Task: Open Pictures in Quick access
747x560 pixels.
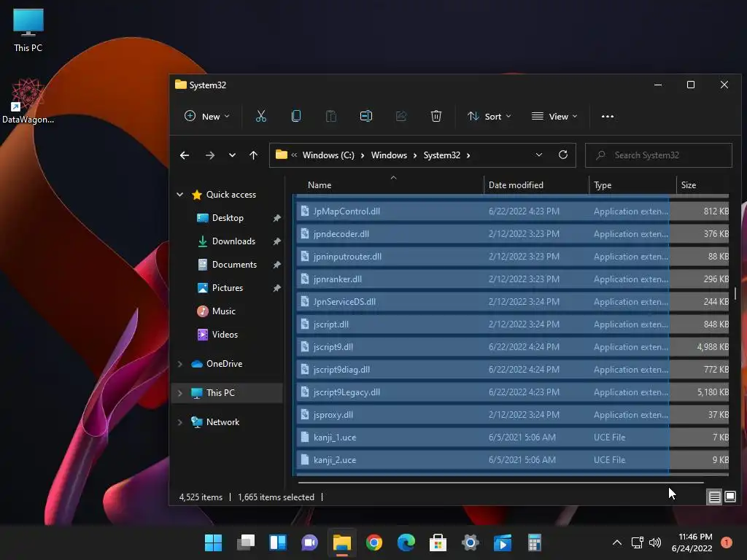Action: 228,287
